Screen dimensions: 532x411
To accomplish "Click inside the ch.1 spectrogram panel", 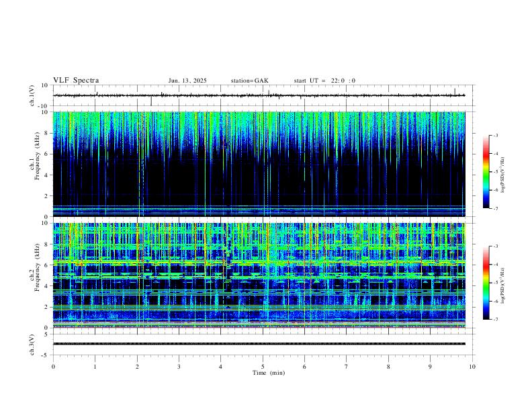I will [259, 164].
